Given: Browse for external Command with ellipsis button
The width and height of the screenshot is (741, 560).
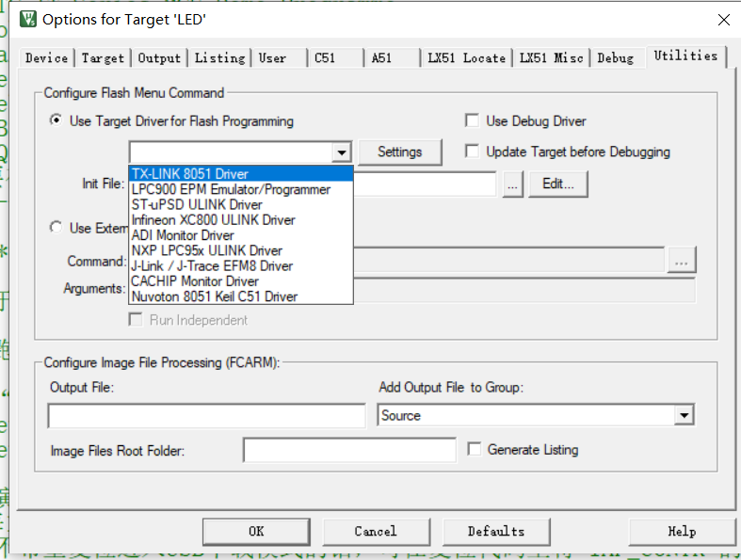Looking at the screenshot, I should [x=681, y=260].
